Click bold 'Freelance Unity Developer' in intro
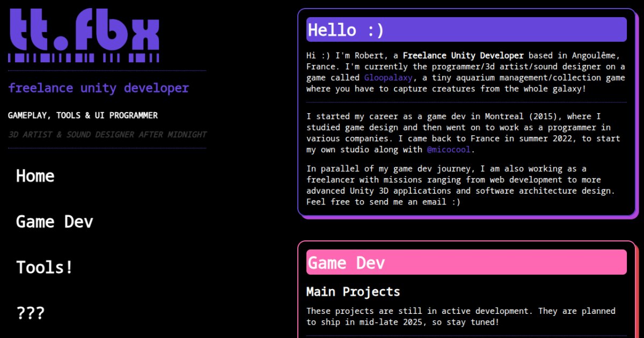 (x=463, y=55)
